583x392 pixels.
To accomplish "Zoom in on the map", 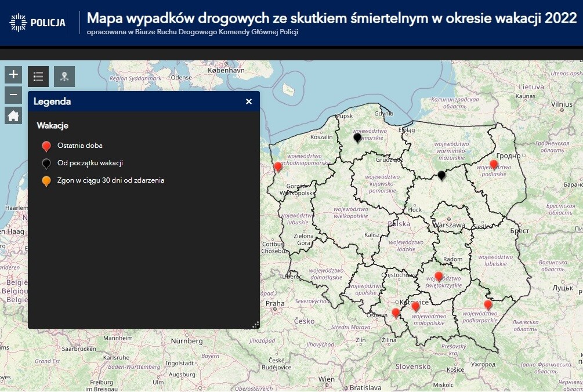I will pos(14,74).
